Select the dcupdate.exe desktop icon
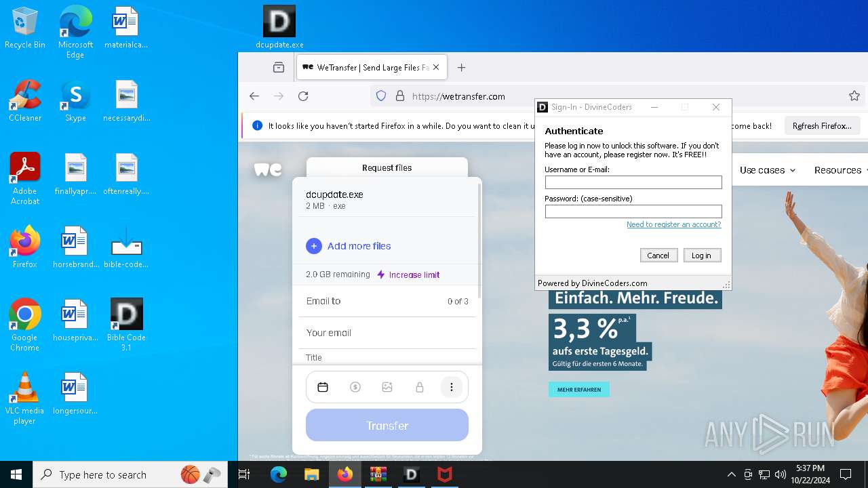 pyautogui.click(x=279, y=27)
